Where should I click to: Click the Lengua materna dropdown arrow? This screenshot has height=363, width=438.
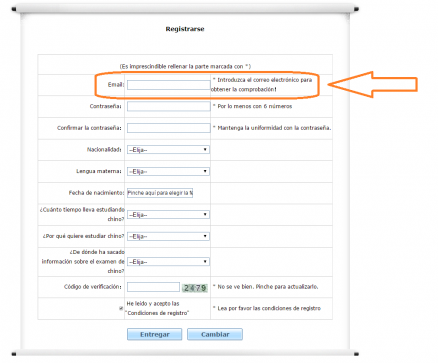pyautogui.click(x=205, y=171)
